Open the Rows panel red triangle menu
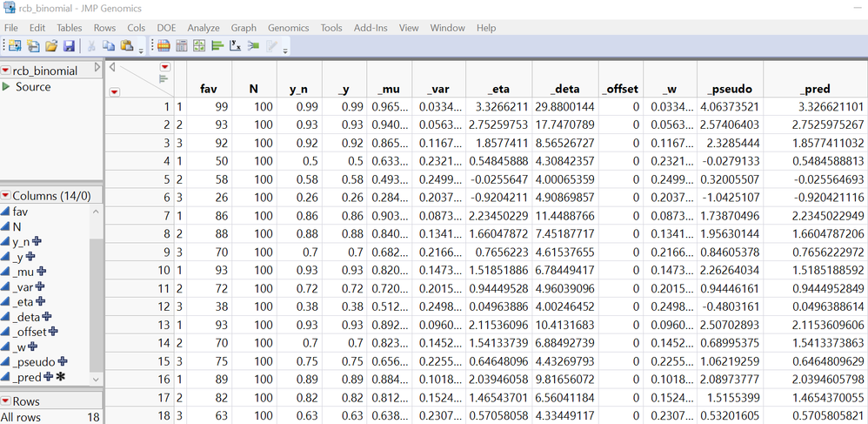The height and width of the screenshot is (424, 868). tap(6, 400)
